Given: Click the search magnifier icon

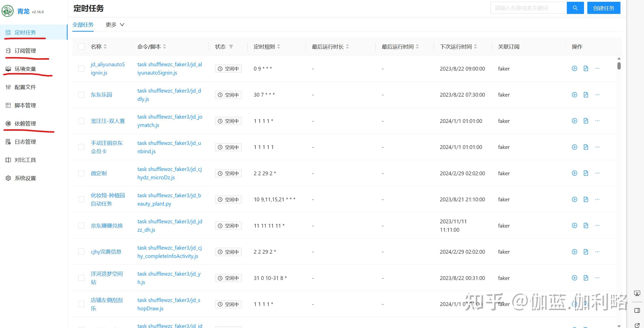Looking at the screenshot, I should coord(575,8).
